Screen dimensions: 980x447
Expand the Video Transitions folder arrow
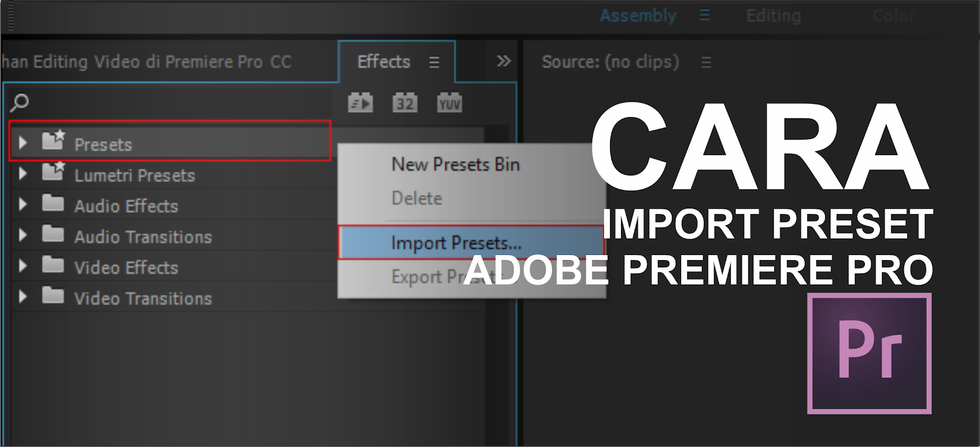coord(23,297)
